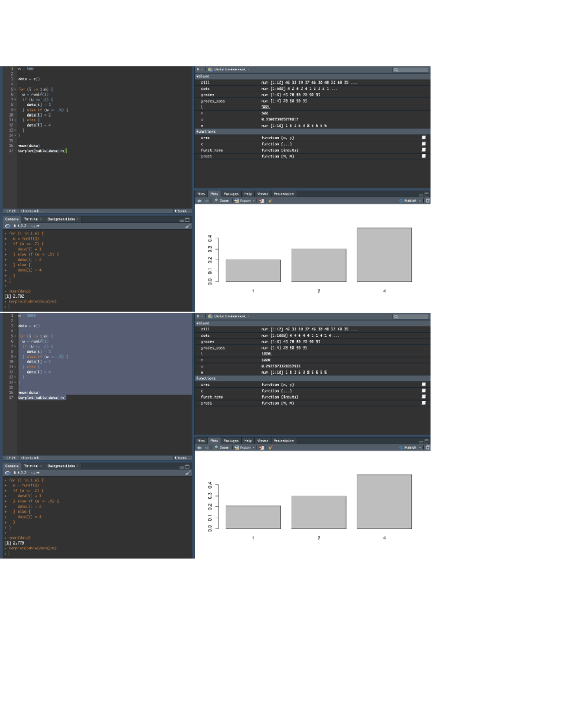The image size is (563, 728).
Task: Check the funct_name function box in n=500 environment
Action: [424, 150]
